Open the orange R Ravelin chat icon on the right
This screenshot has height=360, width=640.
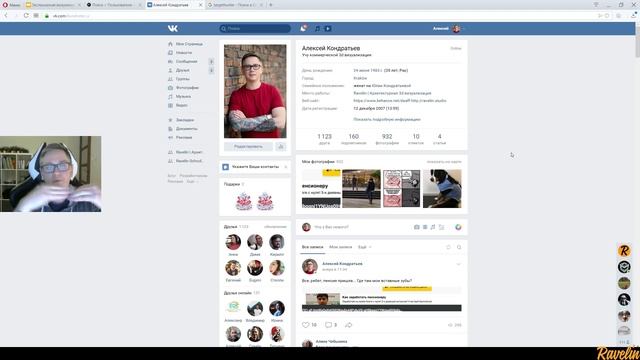pos(624,251)
